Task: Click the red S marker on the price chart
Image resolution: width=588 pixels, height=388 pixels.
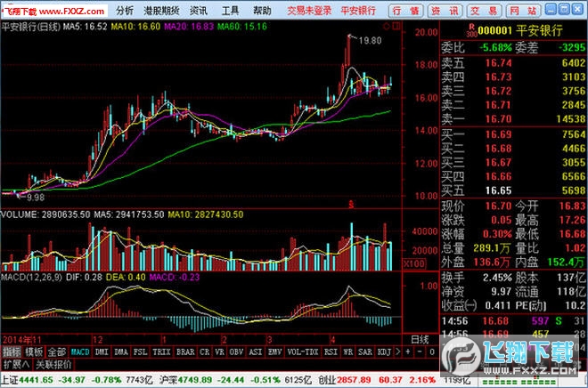Action: [x=351, y=205]
